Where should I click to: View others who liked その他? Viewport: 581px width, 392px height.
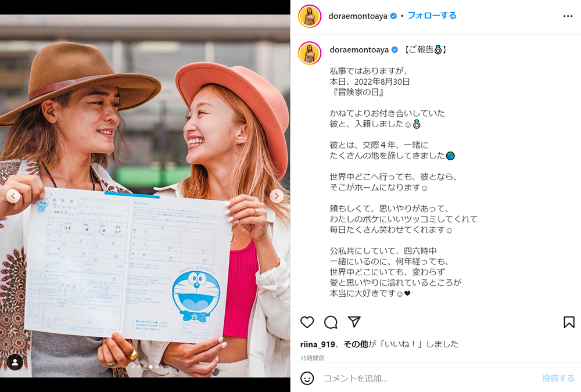[x=356, y=344]
